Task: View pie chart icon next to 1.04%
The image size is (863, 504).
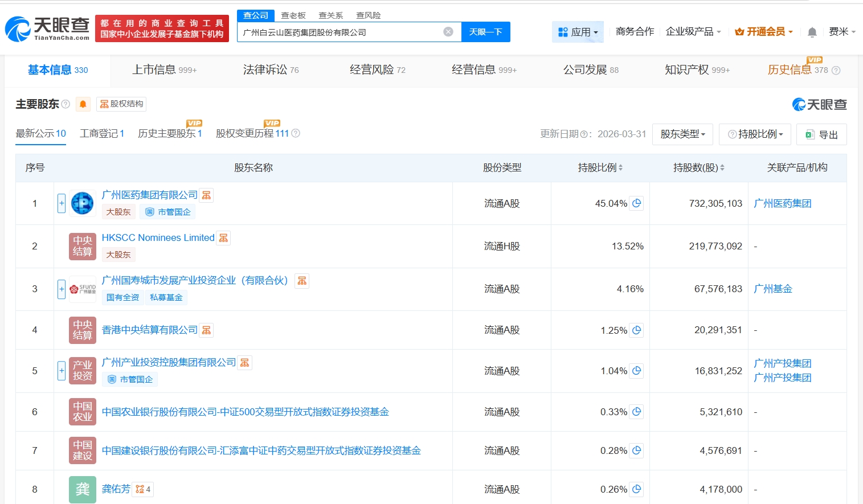Action: 637,371
